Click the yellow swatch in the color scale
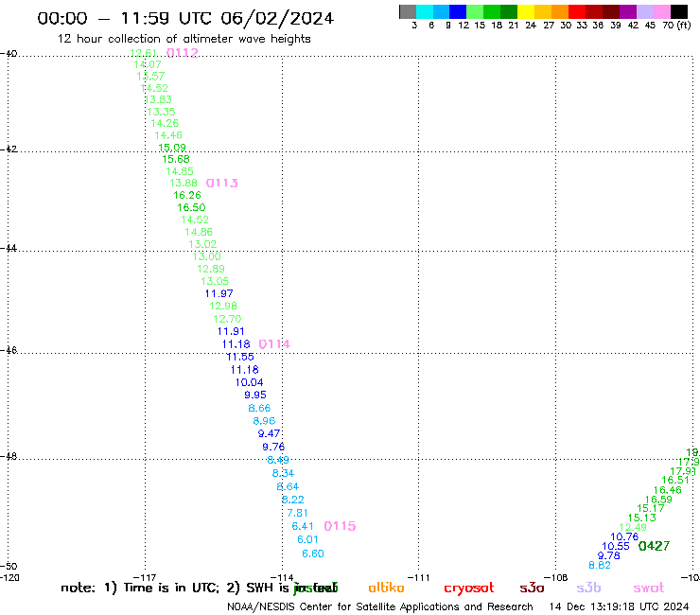700x615 pixels. pos(526,11)
